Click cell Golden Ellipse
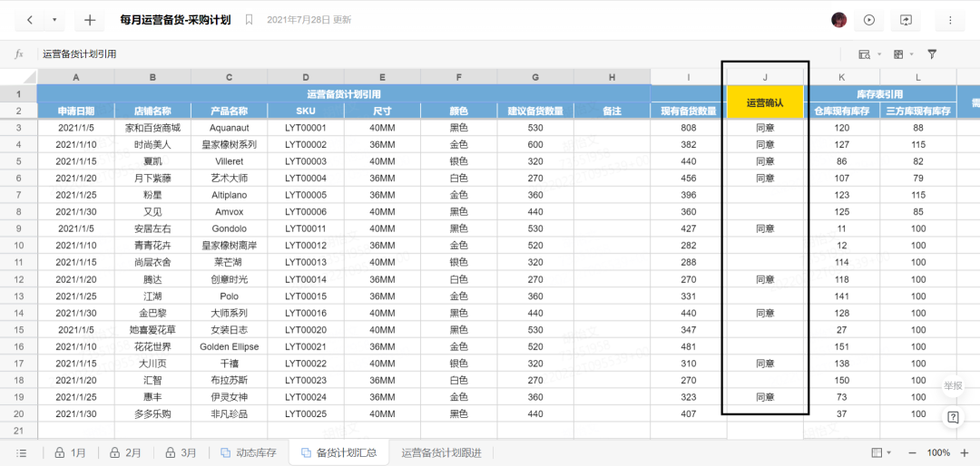This screenshot has height=466, width=980. pyautogui.click(x=229, y=346)
